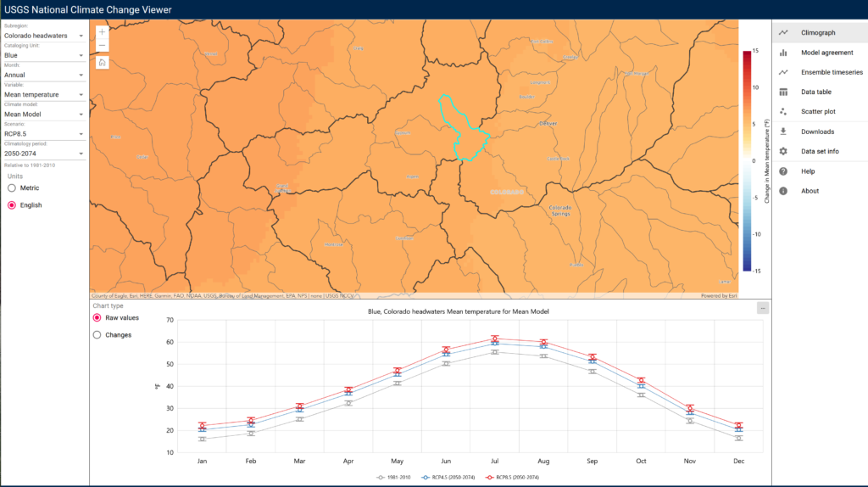This screenshot has width=868, height=487.
Task: Click the Jan 1981-2010 data point
Action: click(x=202, y=439)
